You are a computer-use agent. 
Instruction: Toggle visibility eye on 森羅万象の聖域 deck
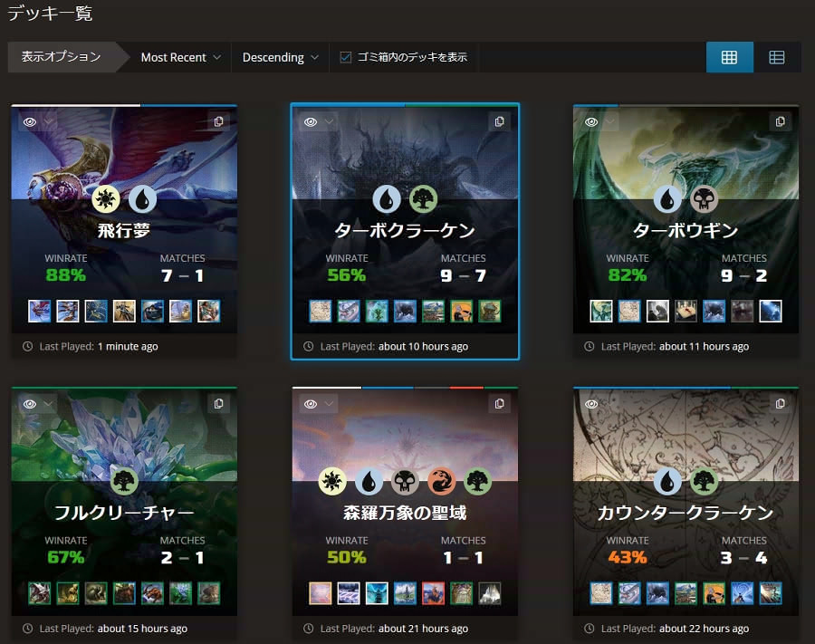tap(311, 404)
